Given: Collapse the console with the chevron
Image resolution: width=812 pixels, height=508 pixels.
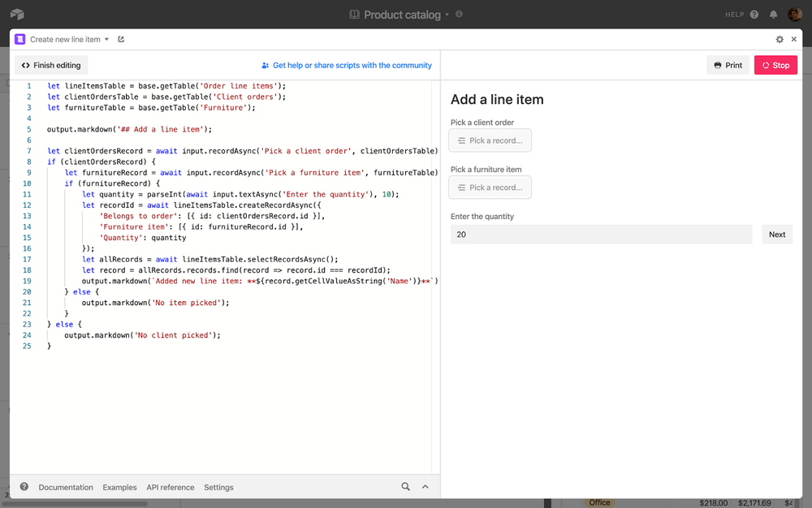Looking at the screenshot, I should 425,487.
